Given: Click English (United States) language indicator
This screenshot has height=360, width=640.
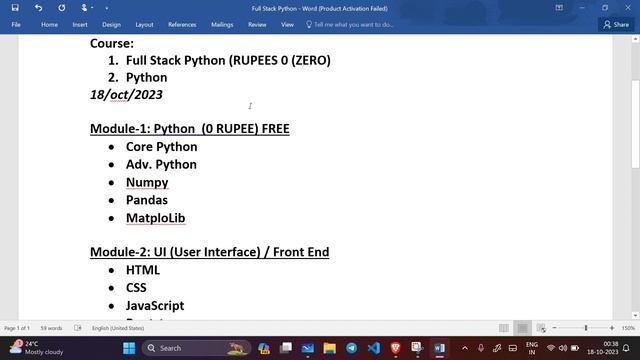Looking at the screenshot, I should (118, 328).
